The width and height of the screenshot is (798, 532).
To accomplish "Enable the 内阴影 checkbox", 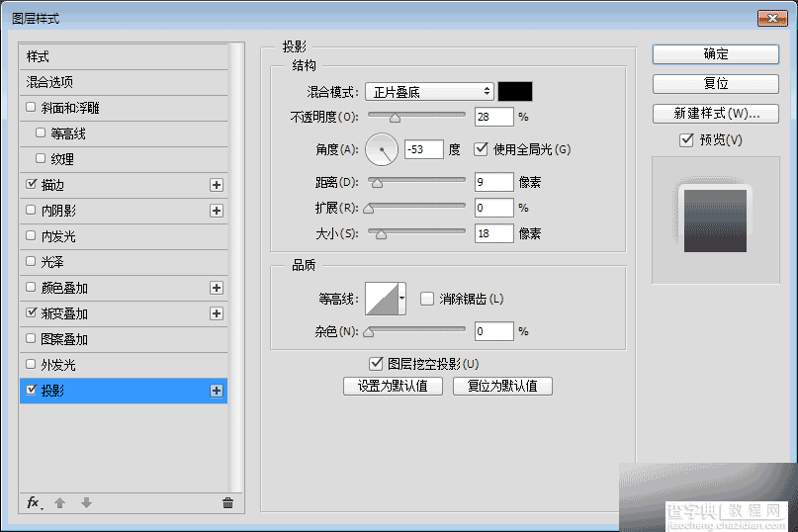I will pyautogui.click(x=31, y=210).
